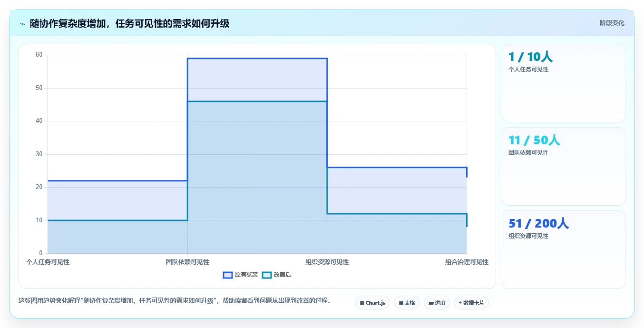Click the y-axis value 30
644x328 pixels.
(39, 154)
